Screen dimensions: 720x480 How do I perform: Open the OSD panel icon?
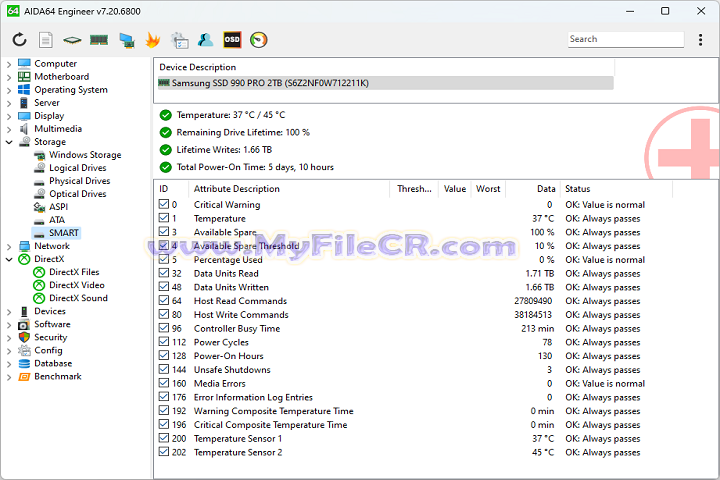(232, 40)
